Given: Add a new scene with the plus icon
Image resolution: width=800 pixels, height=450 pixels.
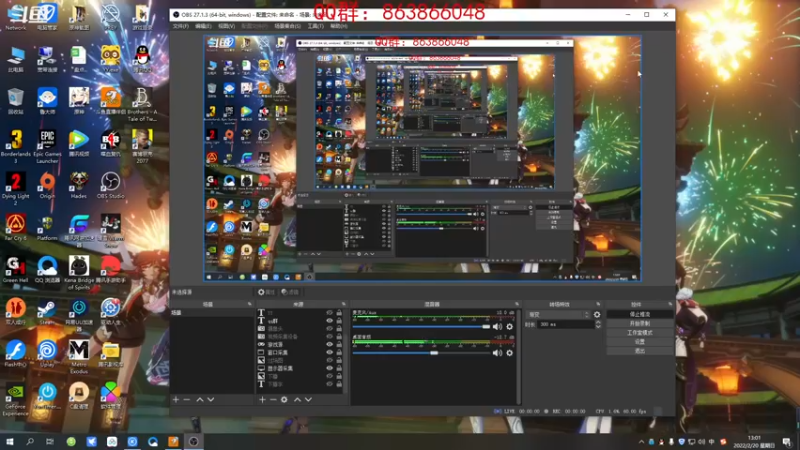Looking at the screenshot, I should [x=176, y=399].
